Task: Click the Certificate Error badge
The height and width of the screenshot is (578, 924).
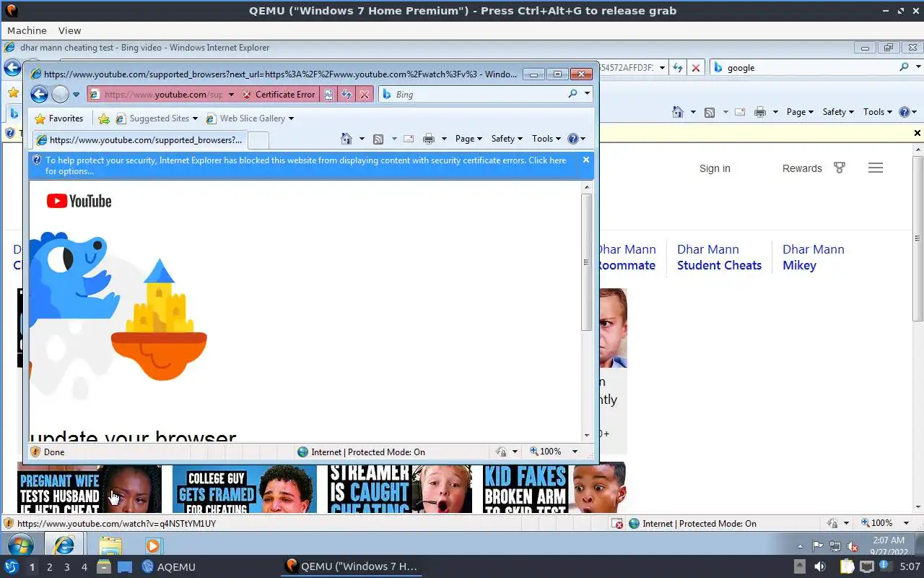Action: 279,94
